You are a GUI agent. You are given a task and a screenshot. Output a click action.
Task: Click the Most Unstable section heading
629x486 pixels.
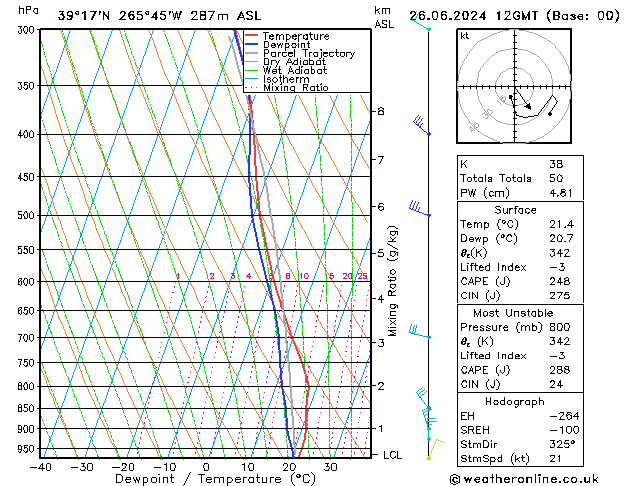coord(513,313)
